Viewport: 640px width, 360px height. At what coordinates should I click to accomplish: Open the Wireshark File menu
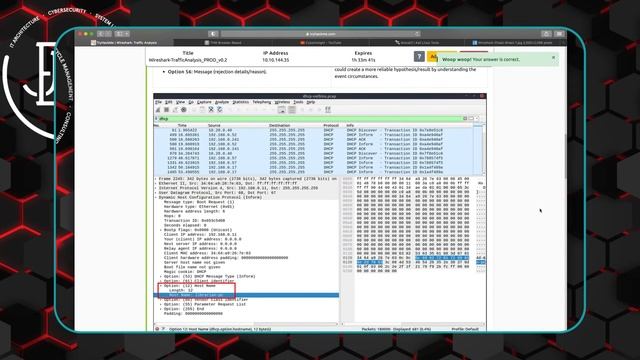(x=158, y=102)
